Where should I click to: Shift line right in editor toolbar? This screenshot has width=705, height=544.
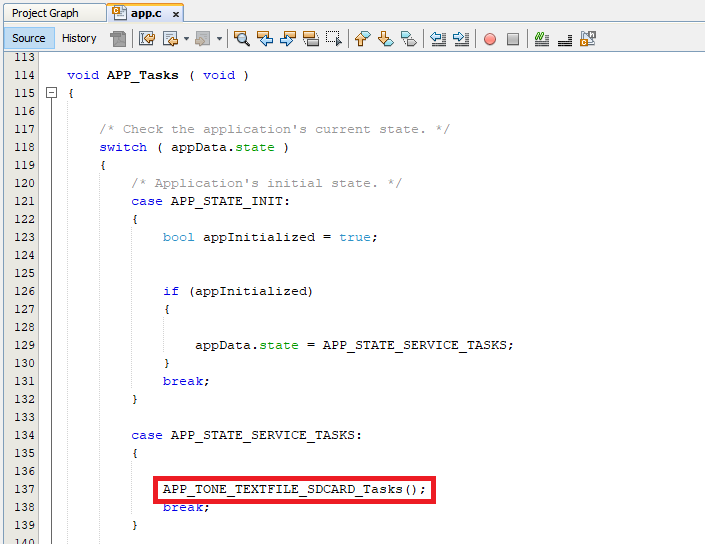click(x=461, y=39)
